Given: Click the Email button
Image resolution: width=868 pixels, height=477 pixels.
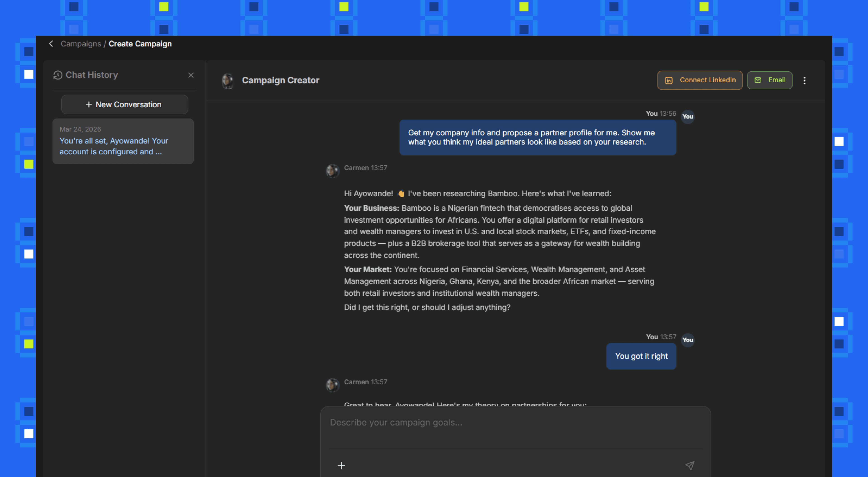Looking at the screenshot, I should tap(769, 80).
